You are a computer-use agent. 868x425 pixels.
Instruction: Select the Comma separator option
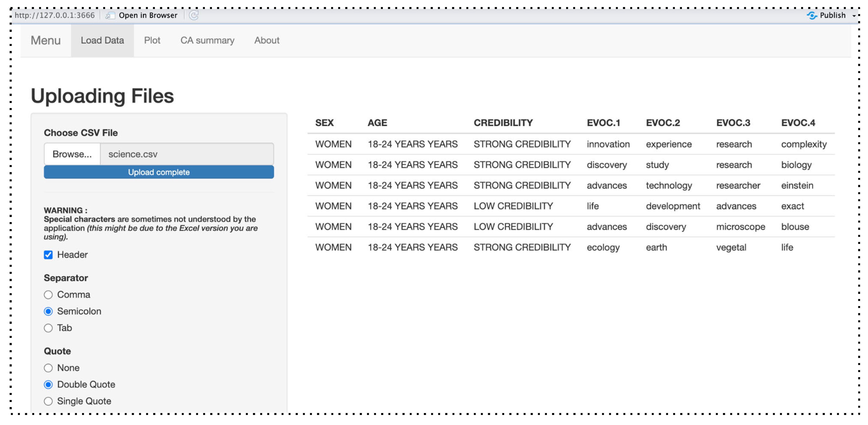pos(48,295)
